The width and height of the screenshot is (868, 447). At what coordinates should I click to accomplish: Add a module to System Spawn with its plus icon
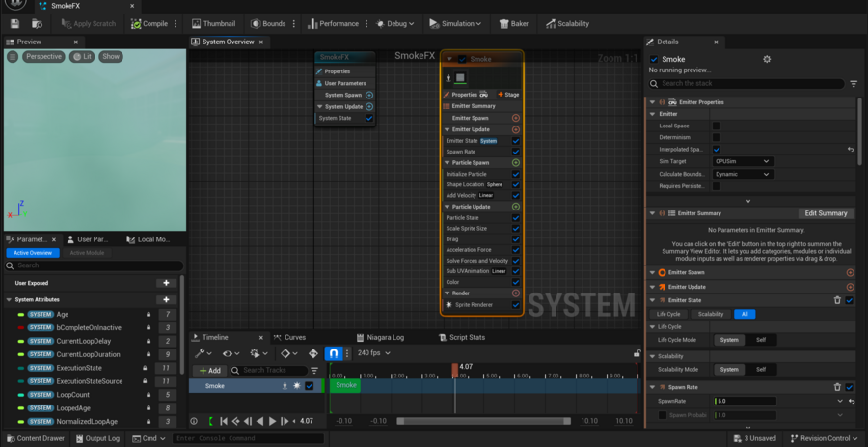369,96
